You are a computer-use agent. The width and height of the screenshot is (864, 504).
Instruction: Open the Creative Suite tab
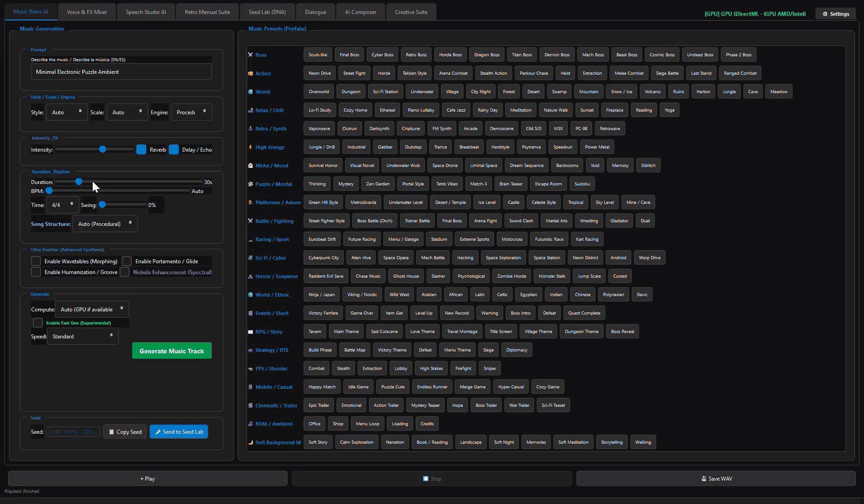(x=411, y=12)
